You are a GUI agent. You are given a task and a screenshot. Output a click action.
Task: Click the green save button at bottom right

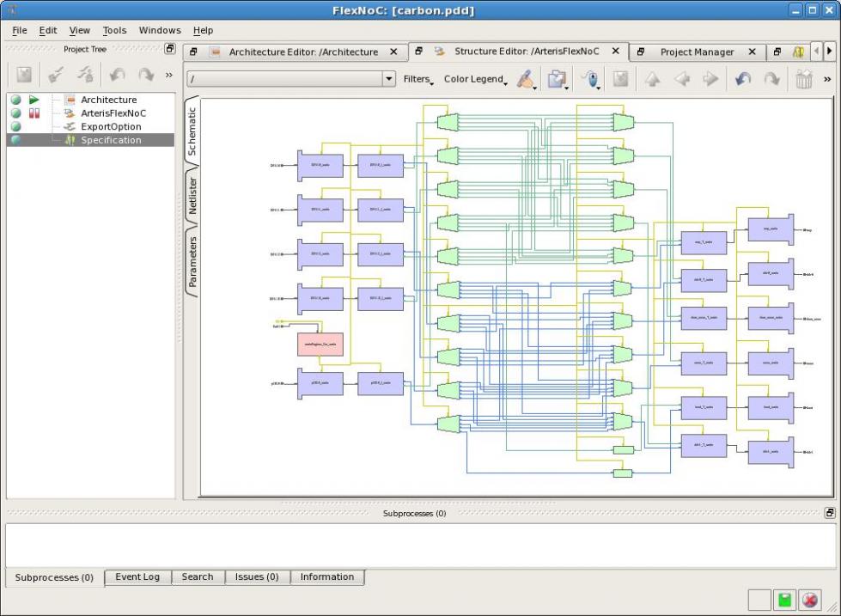click(784, 600)
